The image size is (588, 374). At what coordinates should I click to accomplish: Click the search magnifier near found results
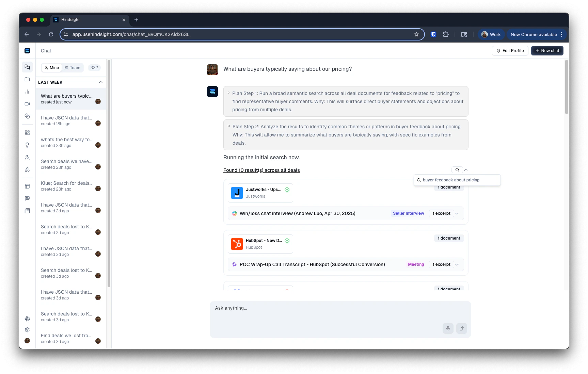coord(457,169)
